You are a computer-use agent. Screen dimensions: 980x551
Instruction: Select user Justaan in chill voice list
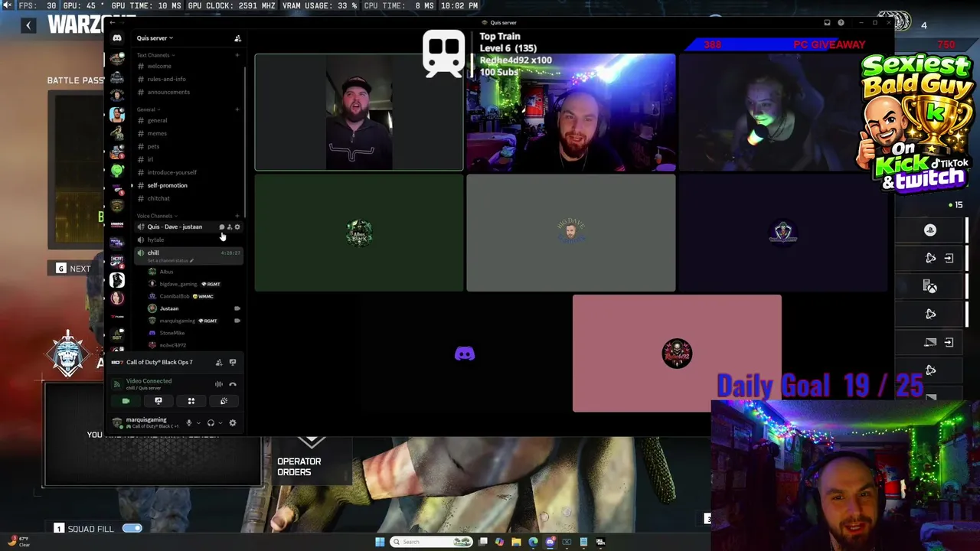point(169,308)
